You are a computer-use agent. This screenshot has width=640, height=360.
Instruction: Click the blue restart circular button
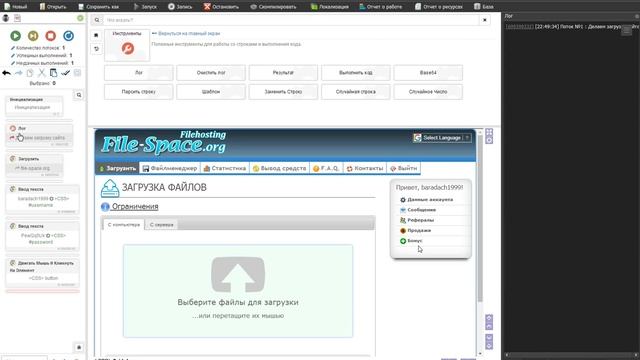coord(69,36)
